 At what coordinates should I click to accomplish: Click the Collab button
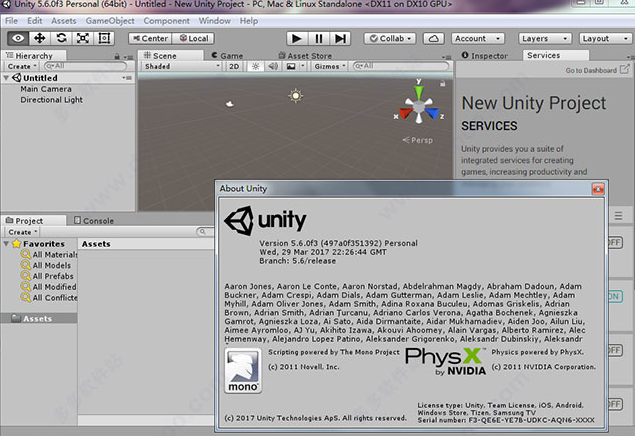click(x=390, y=38)
